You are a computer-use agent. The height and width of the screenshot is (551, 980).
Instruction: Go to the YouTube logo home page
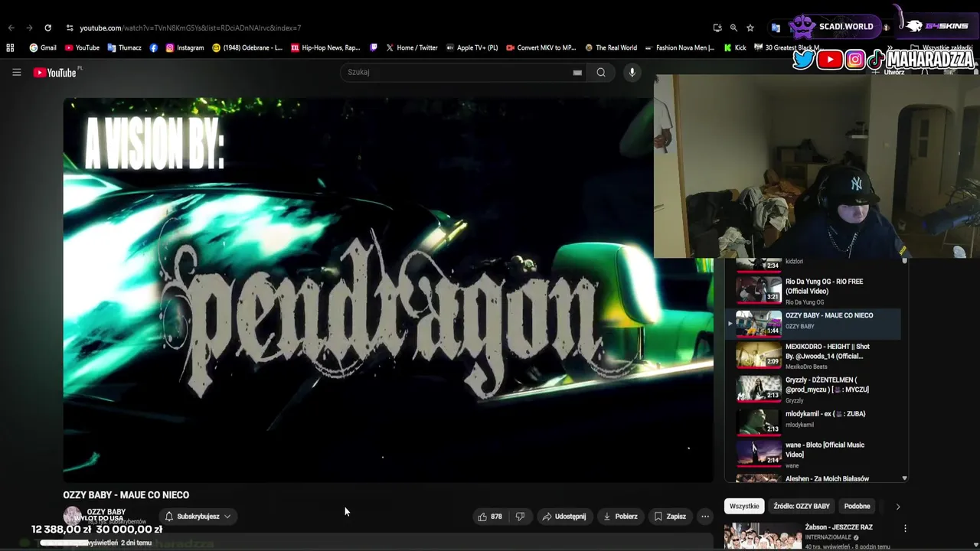54,73
